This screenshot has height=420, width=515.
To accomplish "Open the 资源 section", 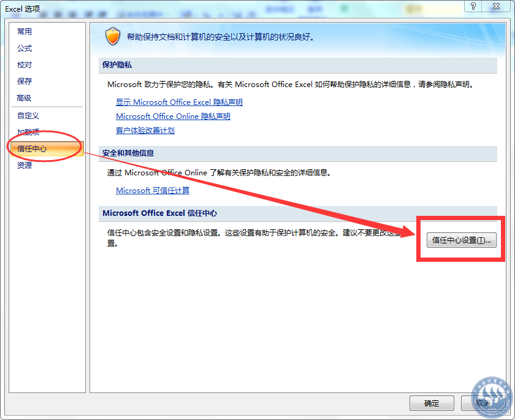I will [25, 165].
